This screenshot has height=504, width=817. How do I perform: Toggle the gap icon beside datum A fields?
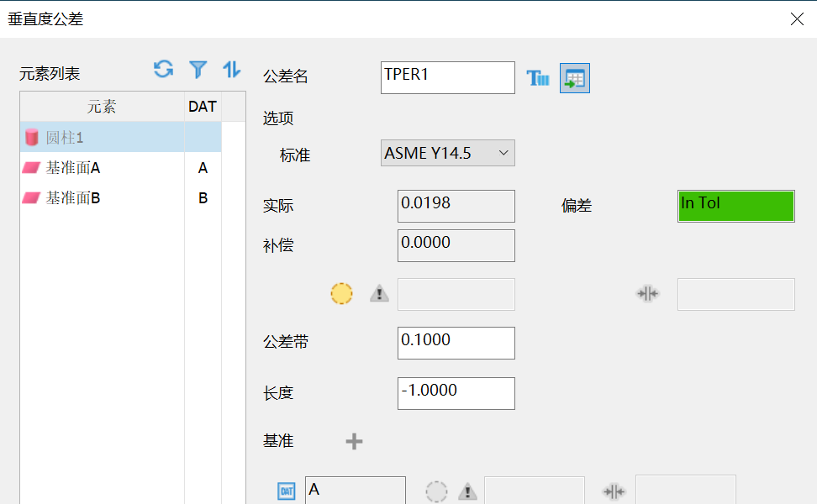[x=614, y=490]
